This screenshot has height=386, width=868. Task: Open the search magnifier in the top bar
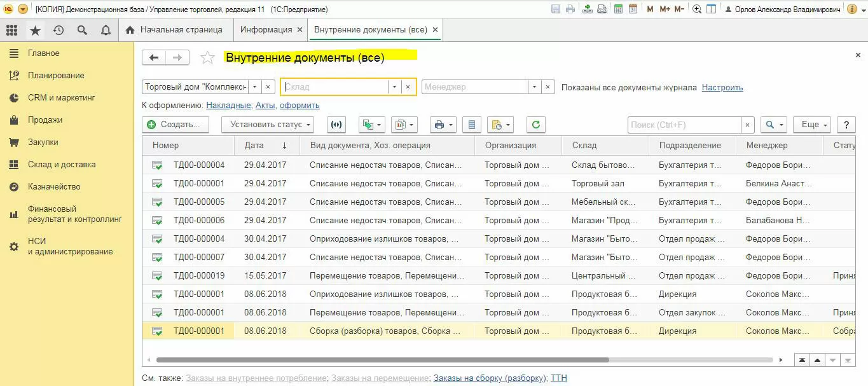point(82,30)
